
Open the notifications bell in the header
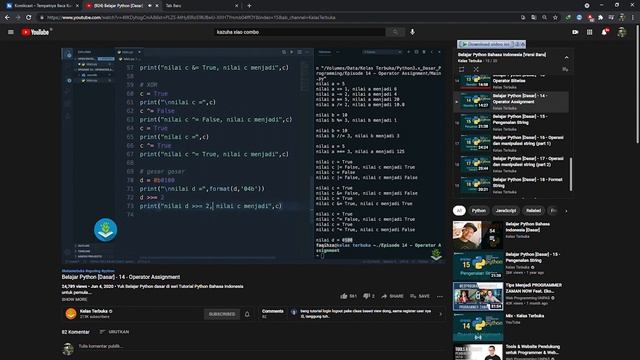(604, 32)
